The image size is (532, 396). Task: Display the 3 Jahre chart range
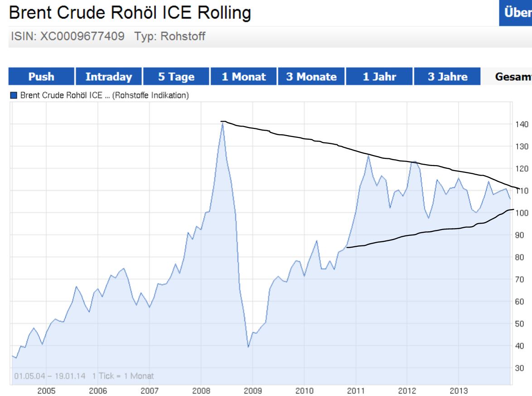447,77
